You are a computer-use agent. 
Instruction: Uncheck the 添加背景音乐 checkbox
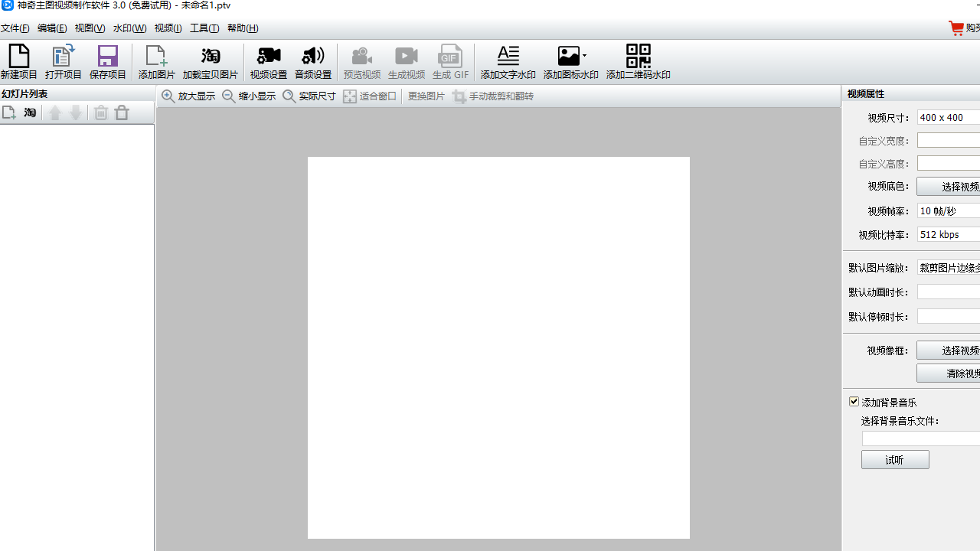(x=854, y=402)
